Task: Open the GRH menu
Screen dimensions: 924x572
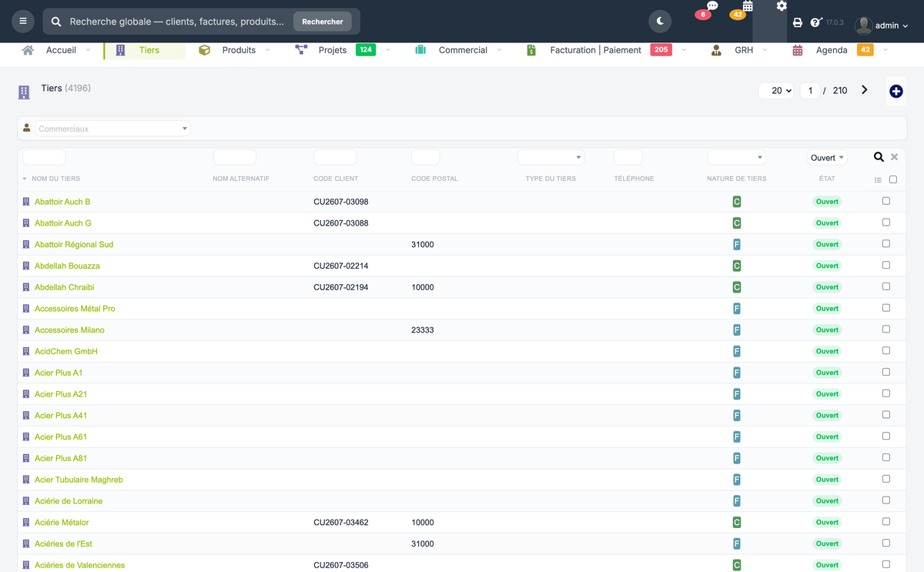Action: pos(744,50)
